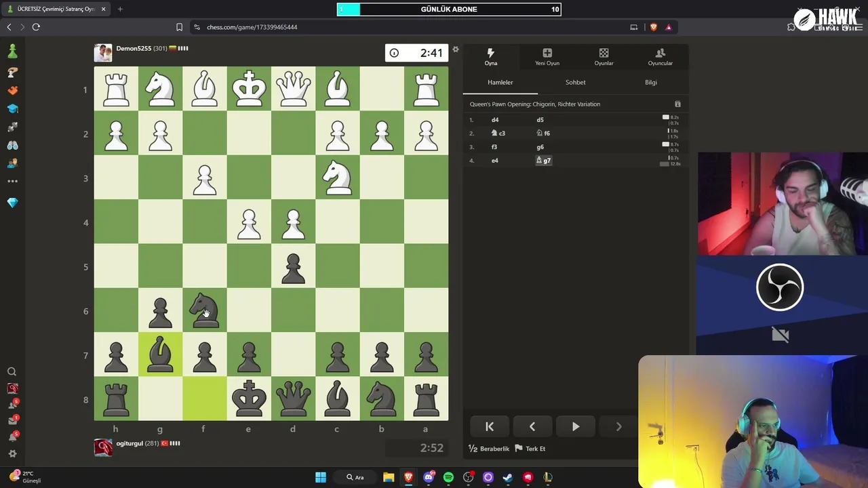Click Demon5255's avatar thumbnail
The image size is (868, 488).
coord(103,53)
